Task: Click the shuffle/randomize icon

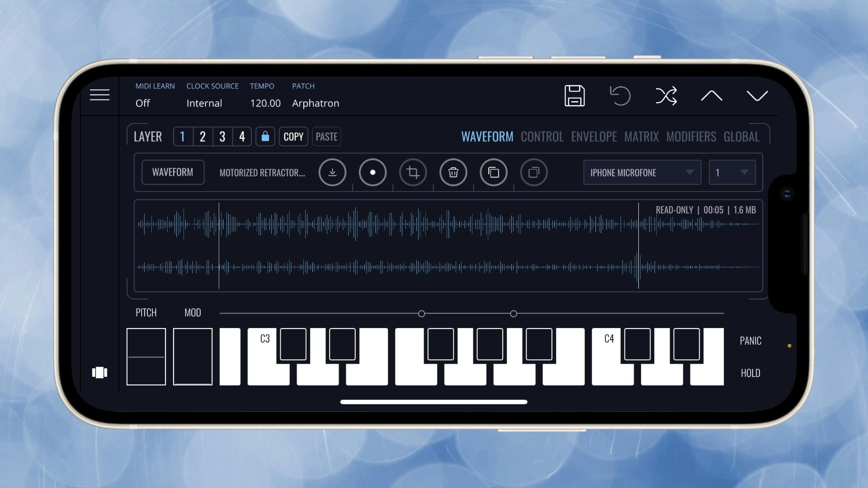Action: (x=666, y=95)
